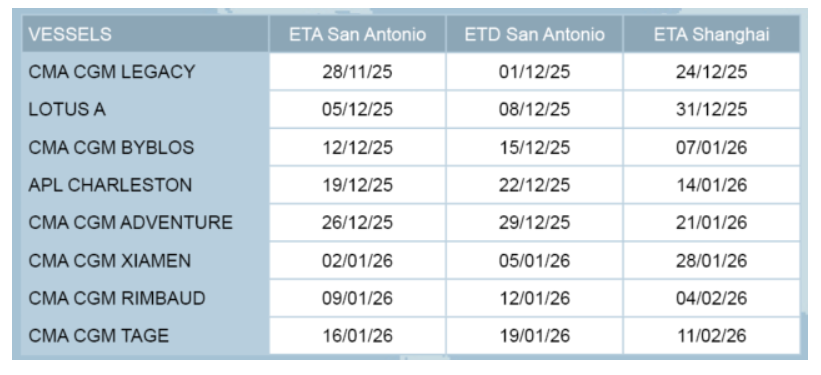Click the 28/11/25 ETA San Antonio cell
Image resolution: width=821 pixels, height=375 pixels.
(x=357, y=72)
